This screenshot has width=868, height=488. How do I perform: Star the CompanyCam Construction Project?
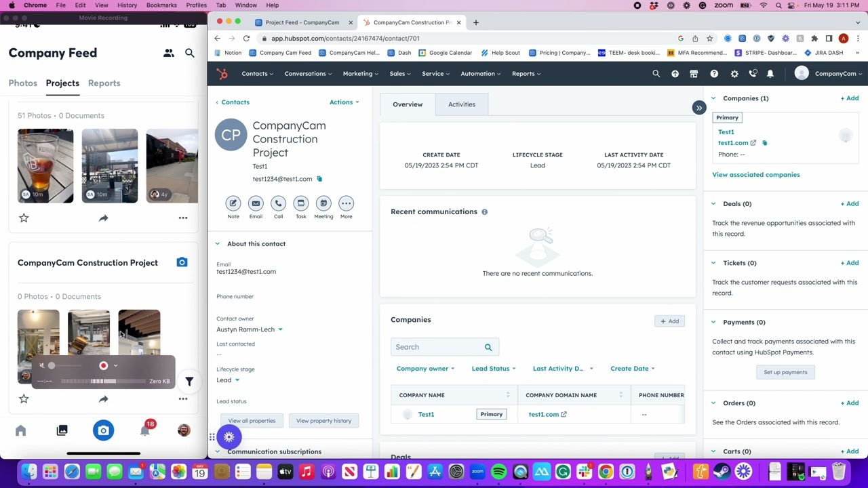point(24,399)
